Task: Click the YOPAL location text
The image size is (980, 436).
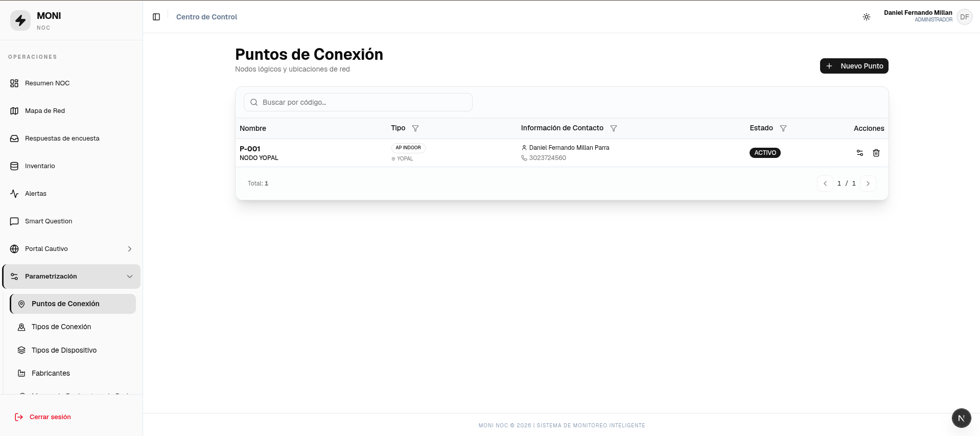Action: pyautogui.click(x=405, y=158)
